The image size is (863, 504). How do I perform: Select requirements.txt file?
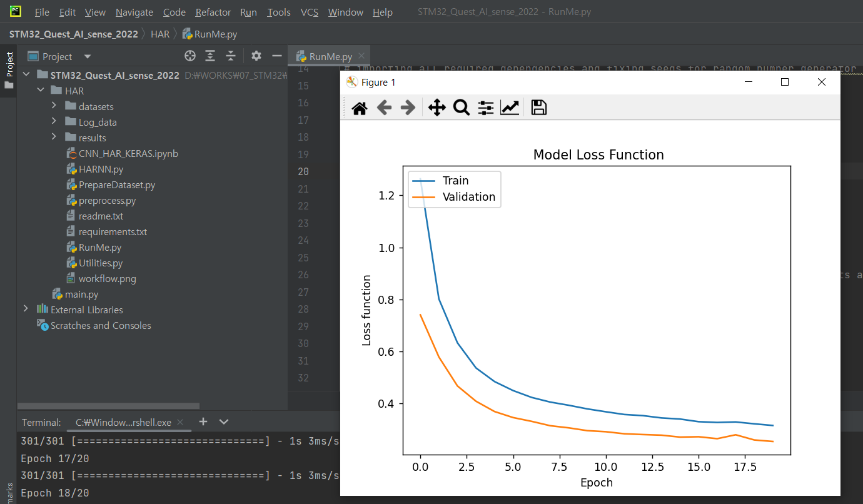(113, 231)
